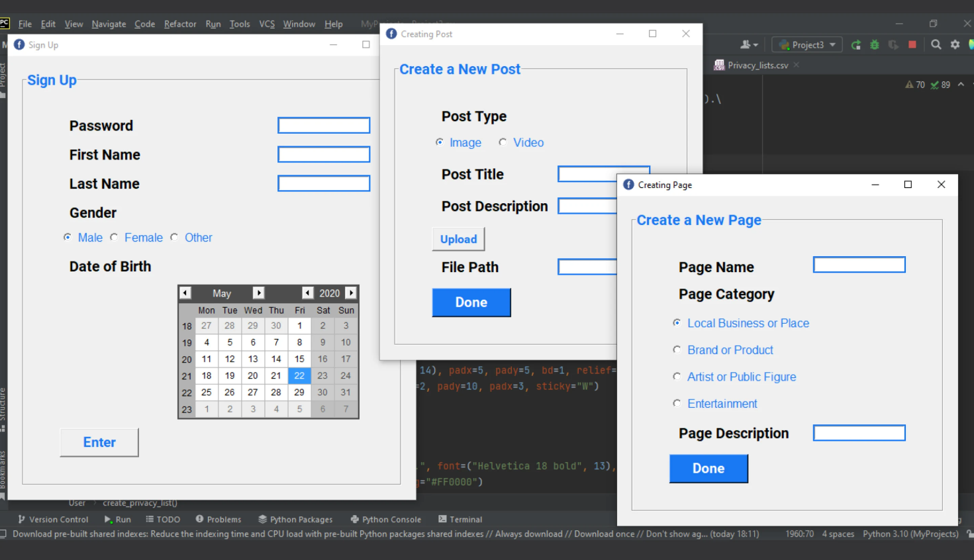
Task: Go to previous year before 2020
Action: (x=308, y=293)
